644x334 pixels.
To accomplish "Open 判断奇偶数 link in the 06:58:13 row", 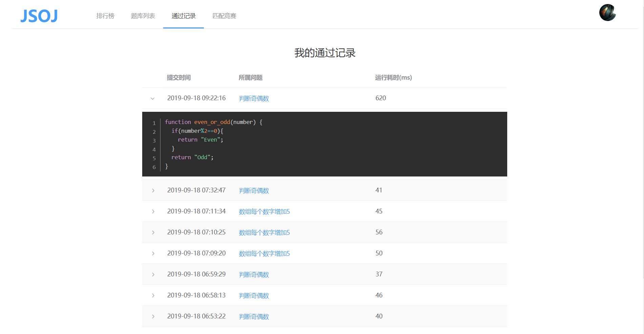I will click(254, 295).
